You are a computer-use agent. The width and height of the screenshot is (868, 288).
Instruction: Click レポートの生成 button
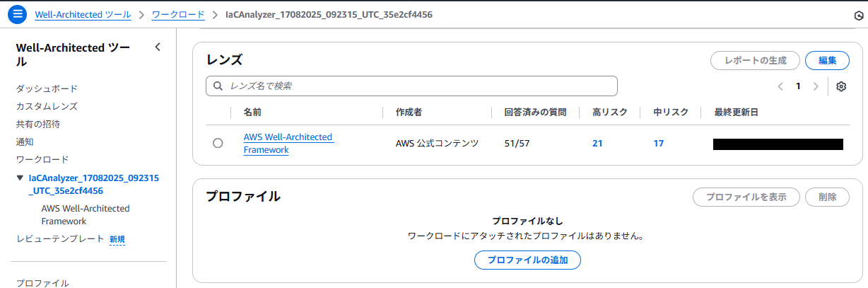755,60
